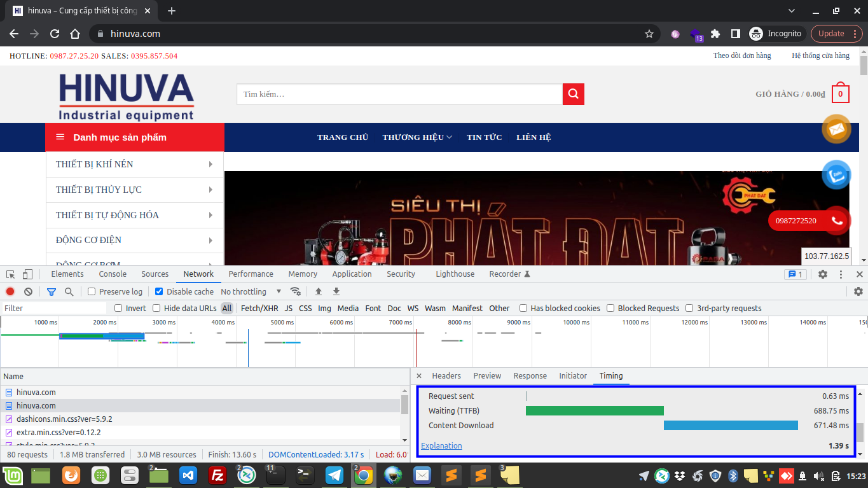Bookmark this page with the star icon
The width and height of the screenshot is (868, 488).
[x=649, y=34]
